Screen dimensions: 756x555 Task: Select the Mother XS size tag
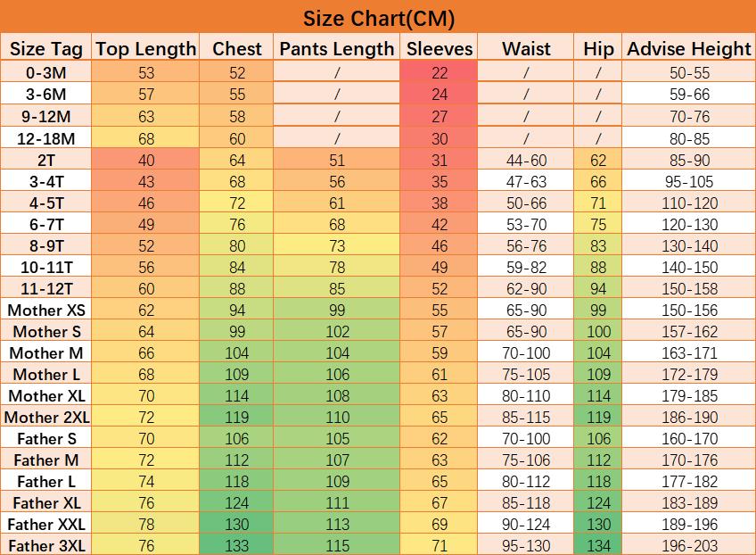45,311
